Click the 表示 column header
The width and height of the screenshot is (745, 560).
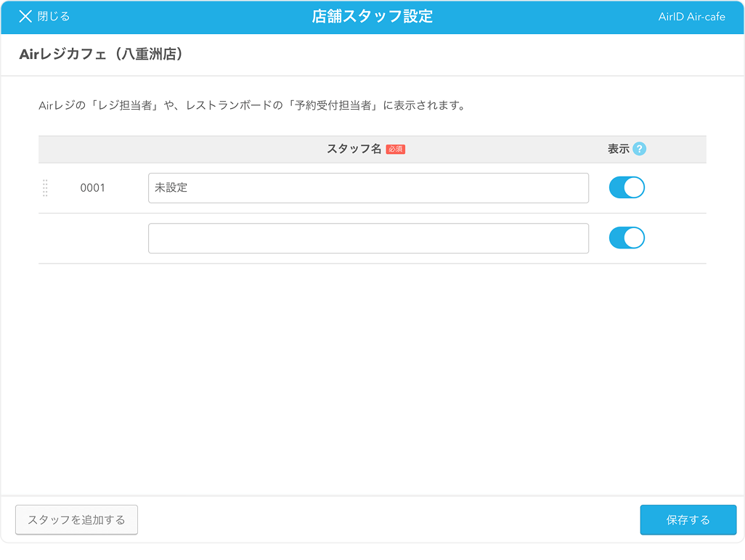click(x=618, y=149)
